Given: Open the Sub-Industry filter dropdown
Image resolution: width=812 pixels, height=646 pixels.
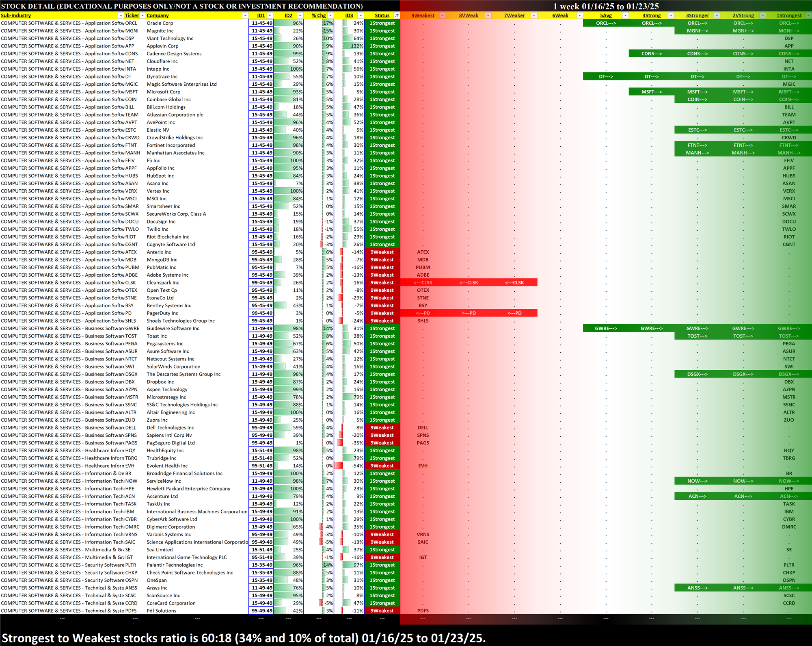Looking at the screenshot, I should click(121, 15).
